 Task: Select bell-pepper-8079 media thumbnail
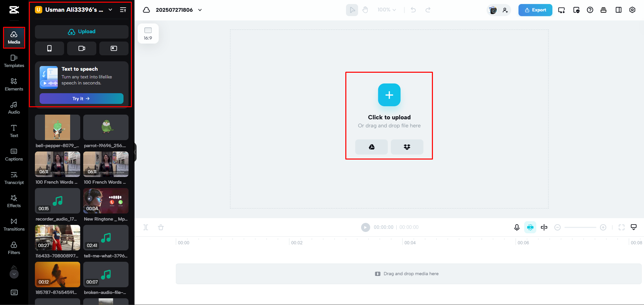pos(57,127)
